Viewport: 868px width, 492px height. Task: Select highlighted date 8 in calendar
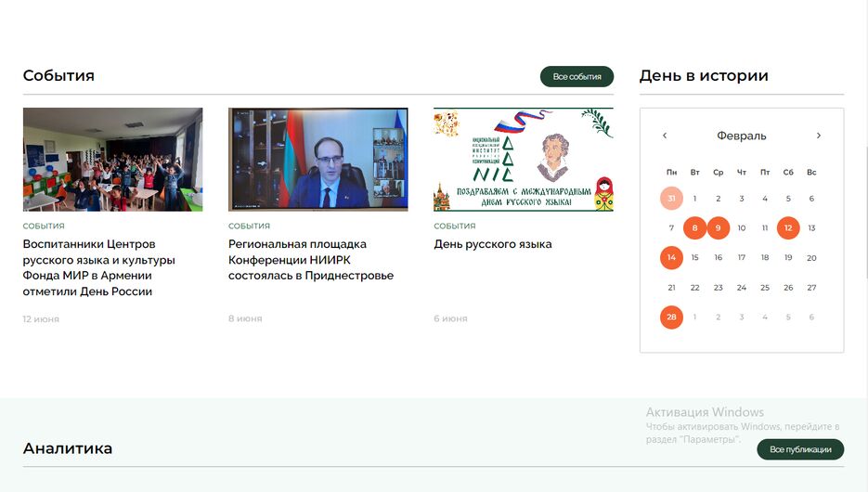[x=694, y=228]
